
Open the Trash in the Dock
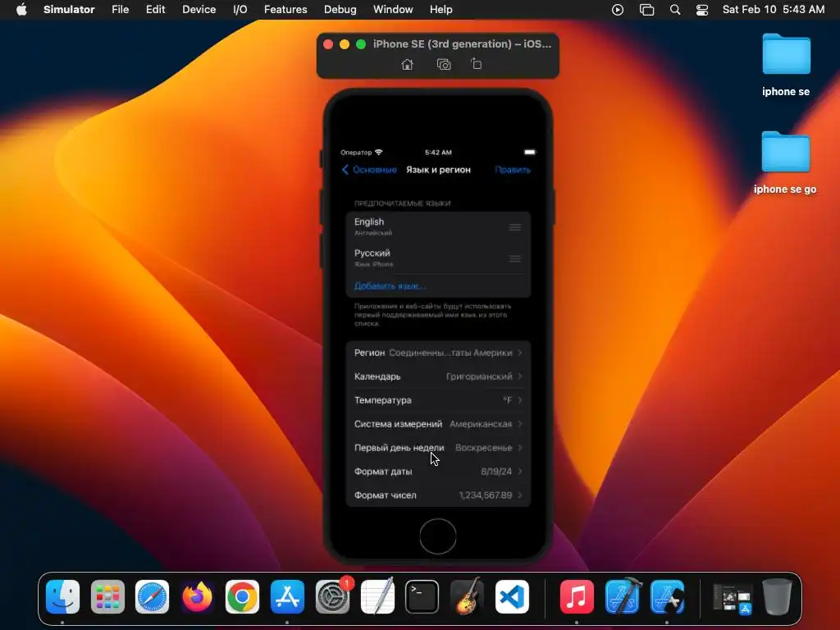pos(777,596)
